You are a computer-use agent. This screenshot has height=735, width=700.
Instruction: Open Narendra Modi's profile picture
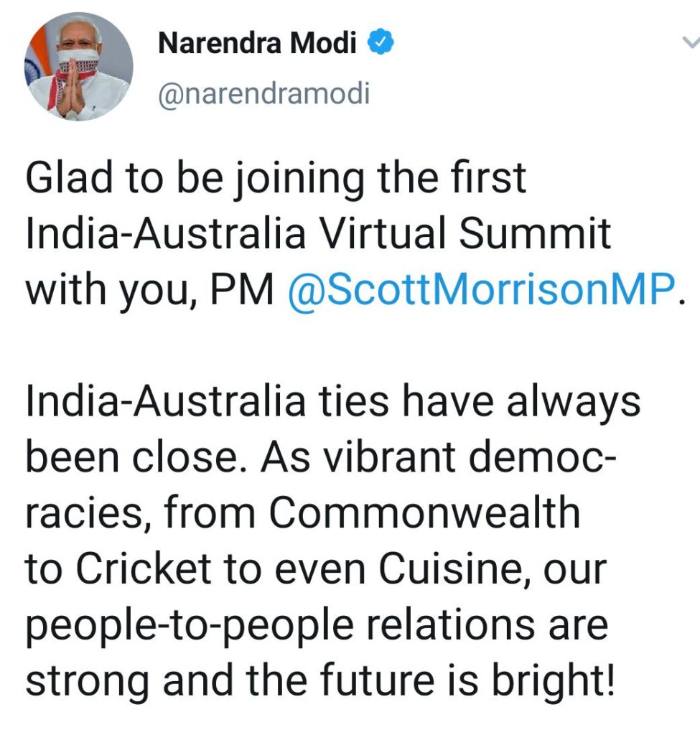pos(79,68)
